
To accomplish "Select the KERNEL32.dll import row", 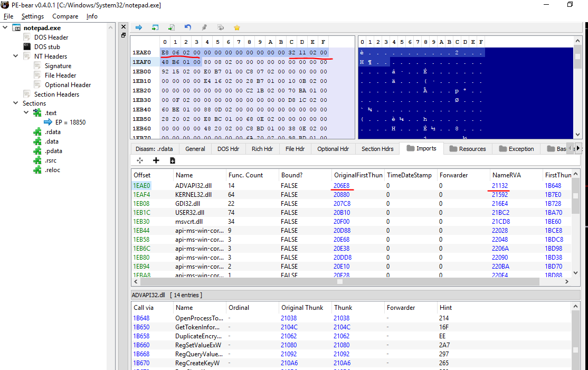I will point(193,195).
